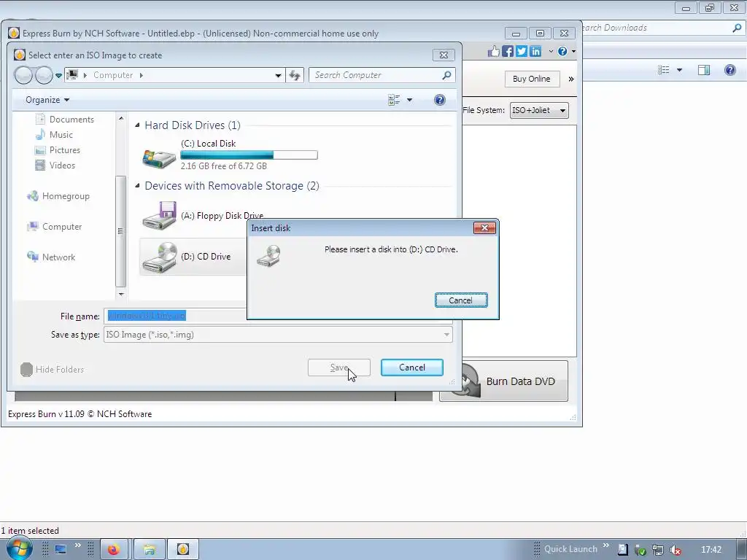
Task: Click the taskbar clock showing 17:42
Action: (x=711, y=550)
